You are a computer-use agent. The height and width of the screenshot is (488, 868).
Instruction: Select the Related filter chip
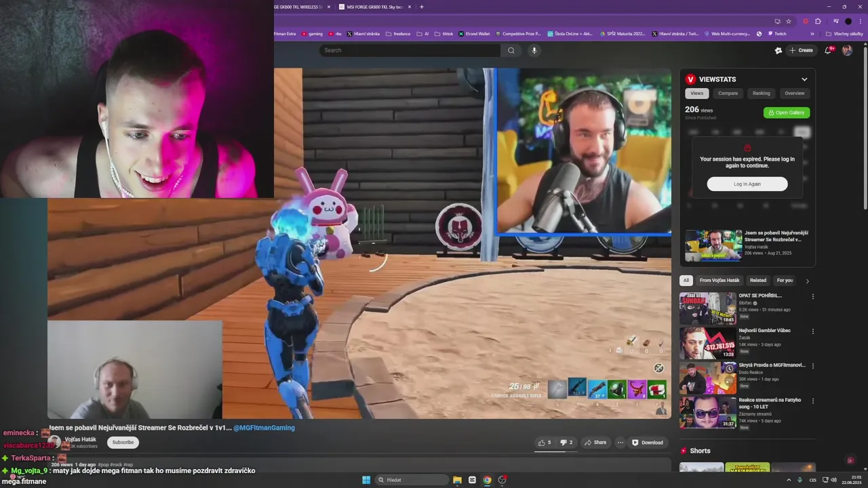758,280
